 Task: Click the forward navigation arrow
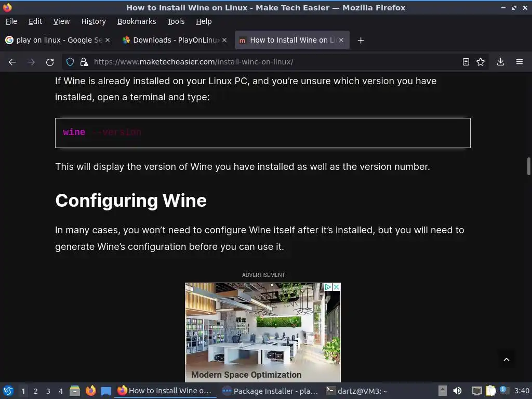(x=31, y=62)
